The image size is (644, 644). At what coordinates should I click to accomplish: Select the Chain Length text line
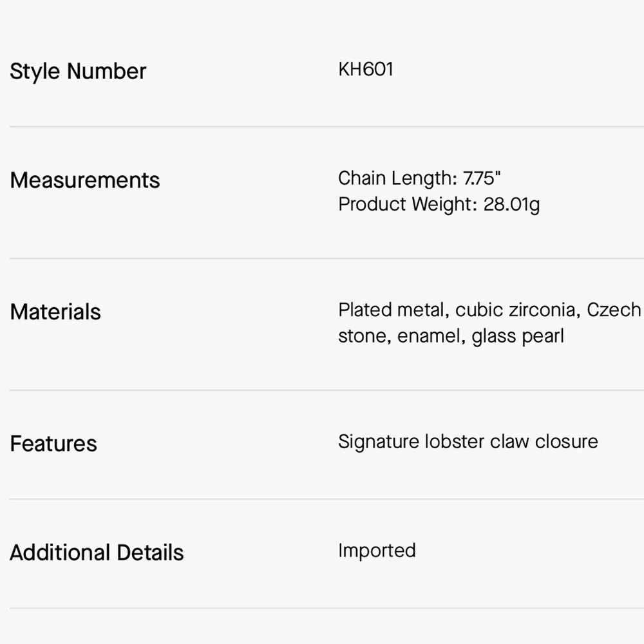[419, 178]
